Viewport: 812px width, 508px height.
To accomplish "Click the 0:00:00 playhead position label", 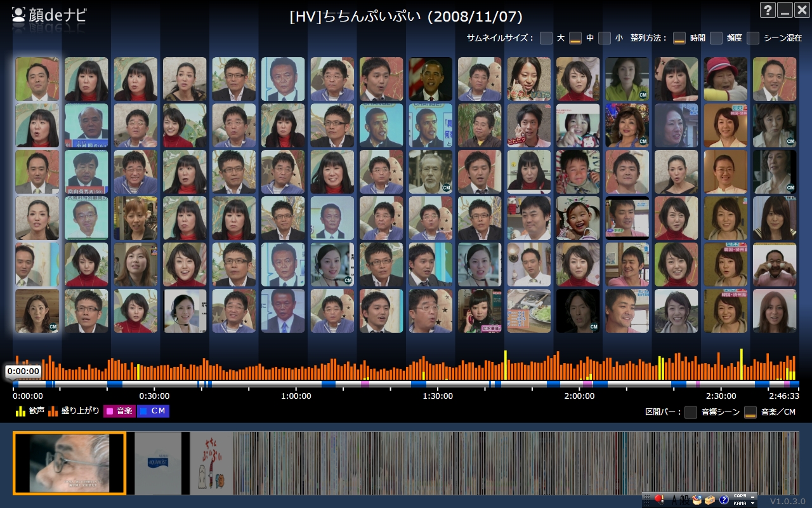I will 23,371.
